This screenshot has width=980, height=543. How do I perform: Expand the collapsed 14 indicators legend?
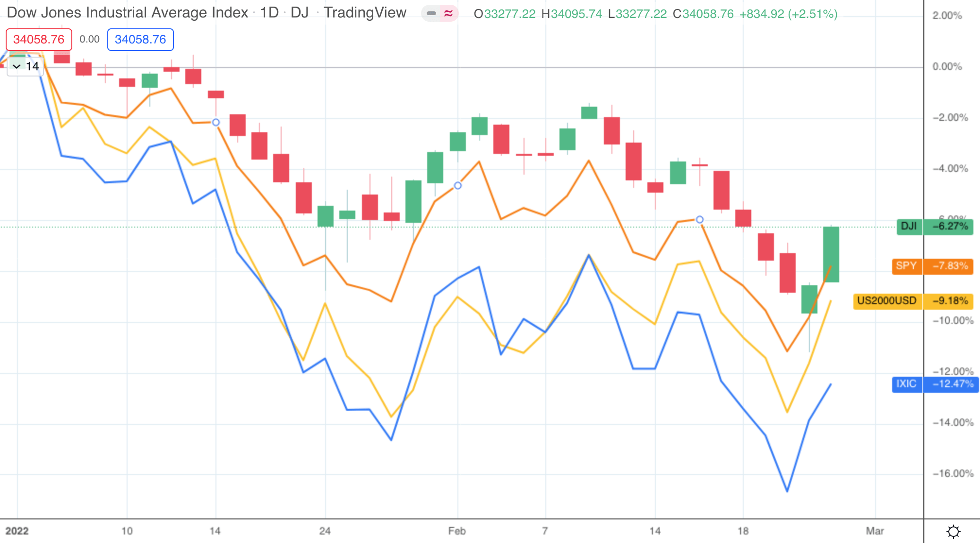(x=26, y=66)
